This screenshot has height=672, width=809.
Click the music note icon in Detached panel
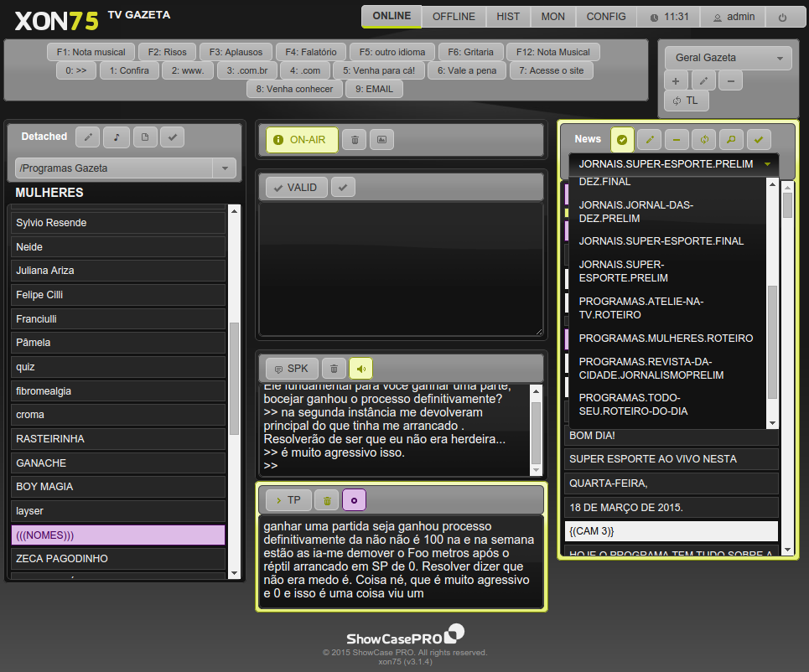117,137
